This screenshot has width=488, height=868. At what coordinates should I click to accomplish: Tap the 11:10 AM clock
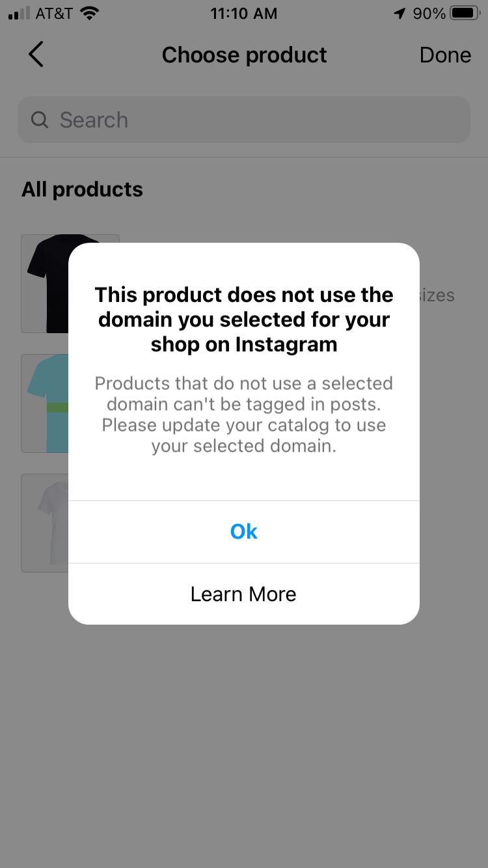244,13
